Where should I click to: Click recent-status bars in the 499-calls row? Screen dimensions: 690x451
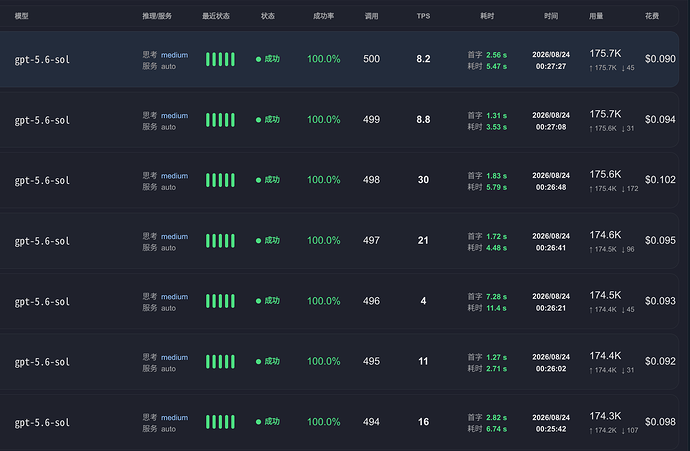(220, 120)
